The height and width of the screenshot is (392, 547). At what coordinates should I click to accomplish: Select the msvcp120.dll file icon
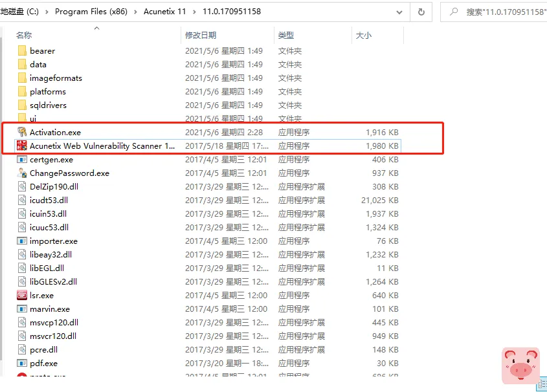point(22,322)
